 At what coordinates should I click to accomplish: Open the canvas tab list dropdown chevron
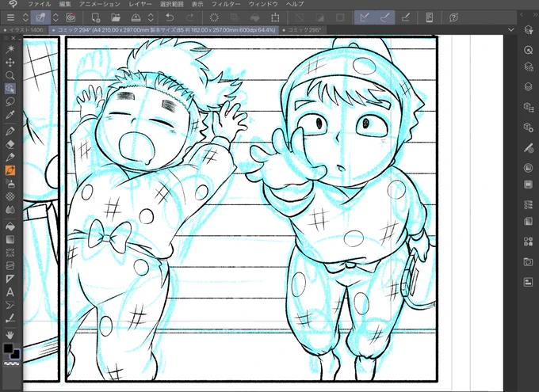511,30
